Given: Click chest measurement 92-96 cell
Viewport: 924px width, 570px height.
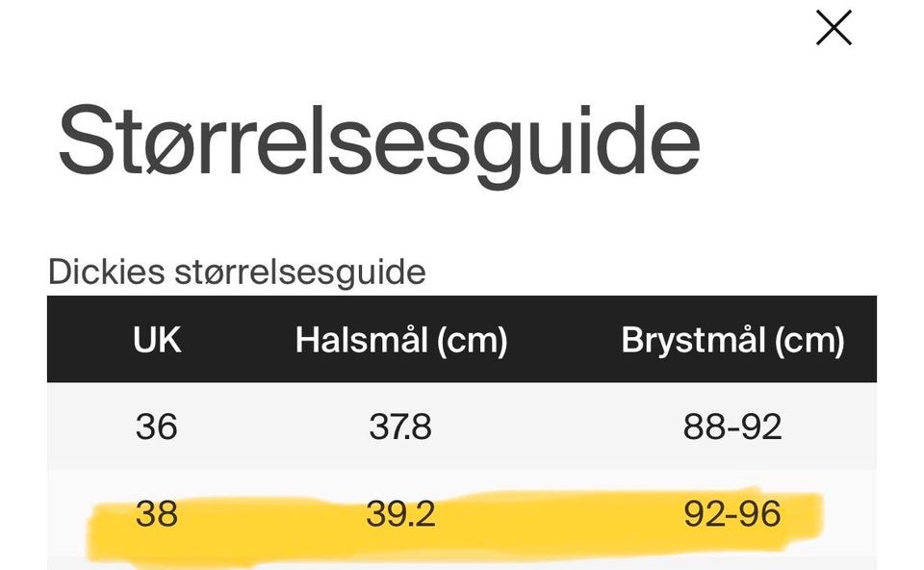Looking at the screenshot, I should [731, 514].
